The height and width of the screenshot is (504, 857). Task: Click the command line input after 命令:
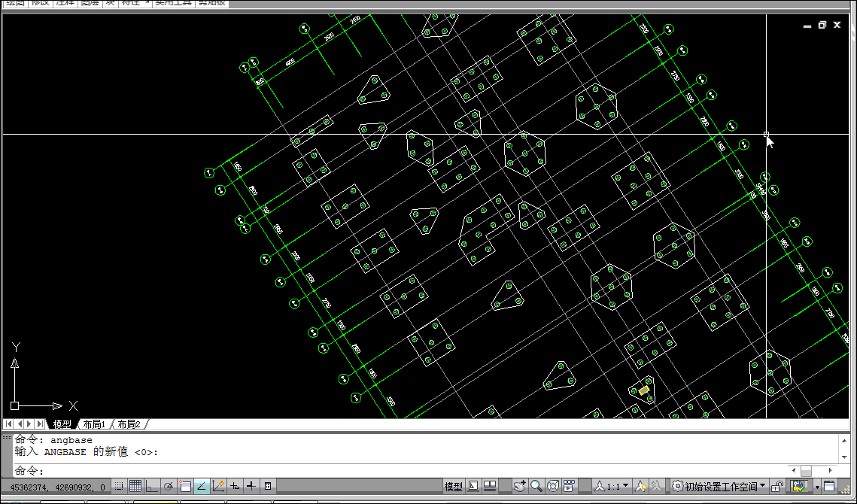tap(415, 471)
